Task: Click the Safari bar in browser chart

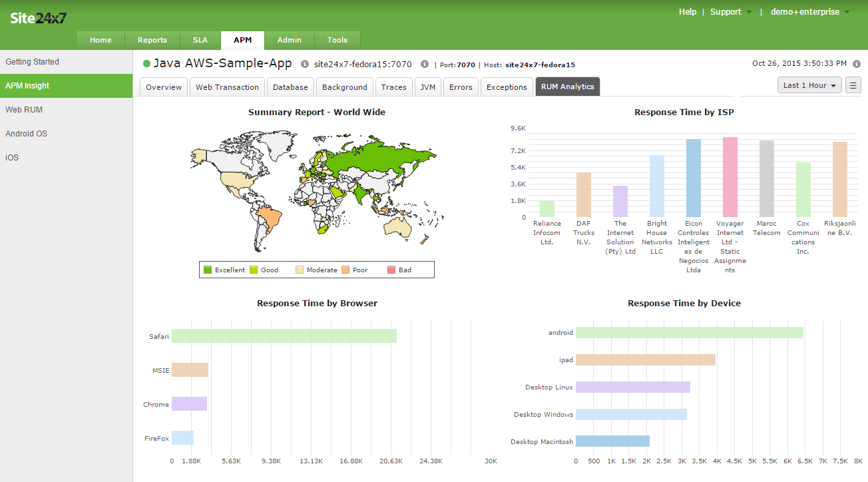Action: pos(284,336)
